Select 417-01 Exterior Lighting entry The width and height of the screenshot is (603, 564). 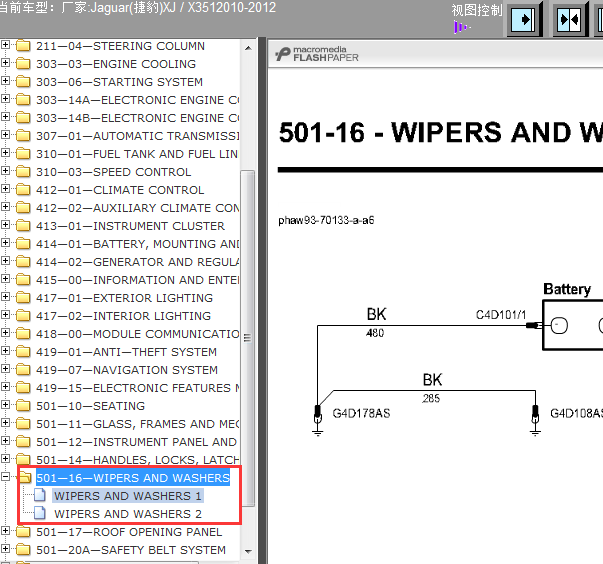[124, 298]
